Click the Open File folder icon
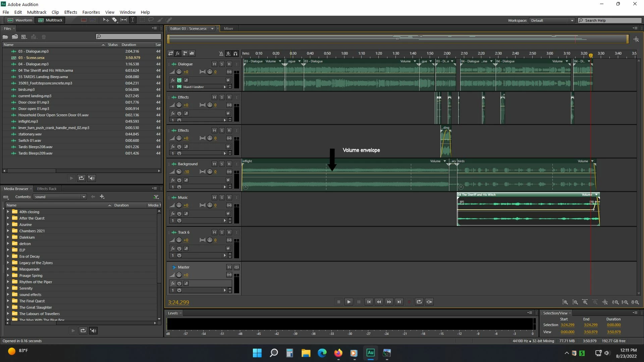The image size is (644, 362). [x=5, y=37]
